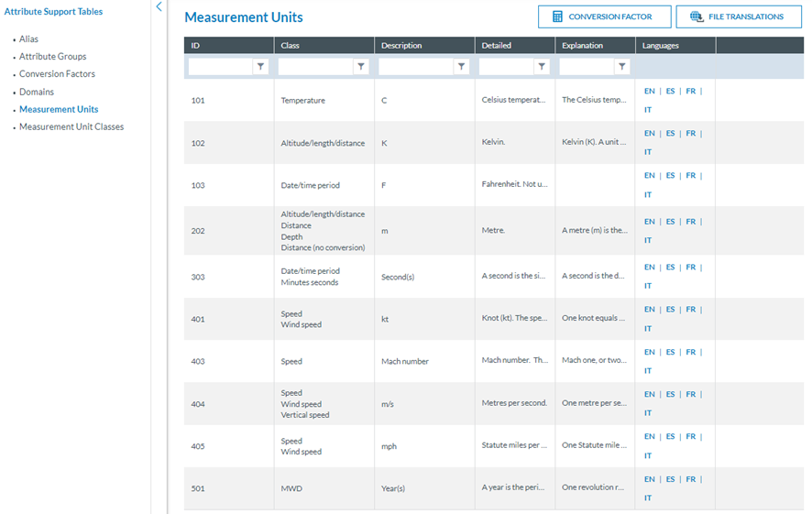Open EN translation for row 101
Screen dimensions: 812x514
click(x=650, y=92)
